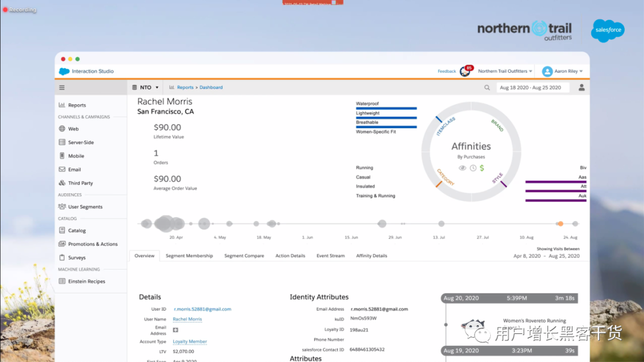Open the Web channel
The width and height of the screenshot is (644, 362).
coord(73,129)
